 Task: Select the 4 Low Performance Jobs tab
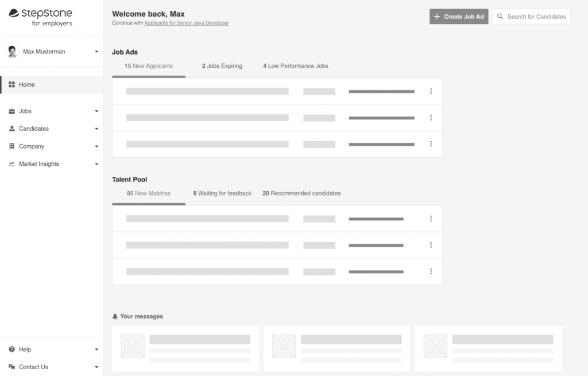(x=295, y=66)
